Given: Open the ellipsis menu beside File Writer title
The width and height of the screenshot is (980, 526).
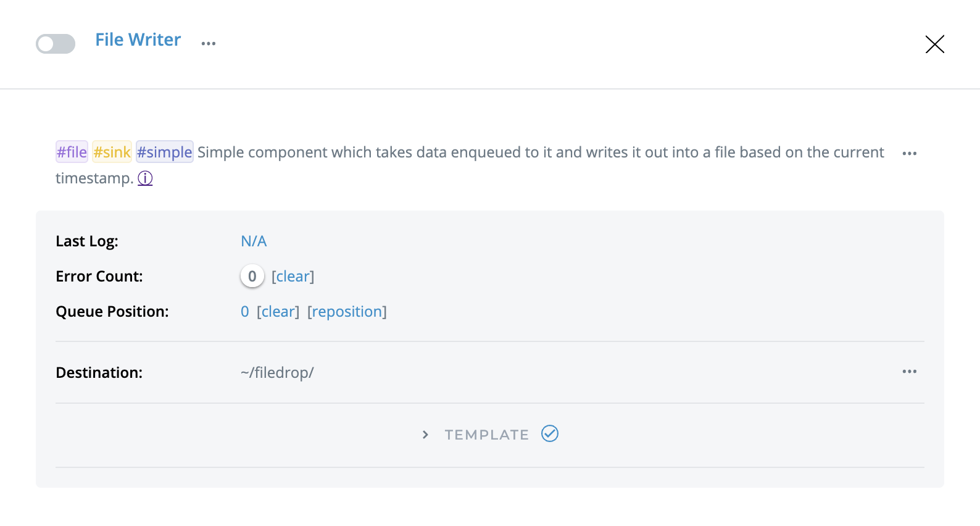Looking at the screenshot, I should coord(209,43).
